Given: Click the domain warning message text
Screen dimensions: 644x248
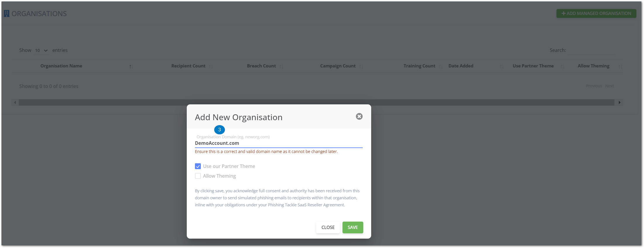Looking at the screenshot, I should click(266, 152).
